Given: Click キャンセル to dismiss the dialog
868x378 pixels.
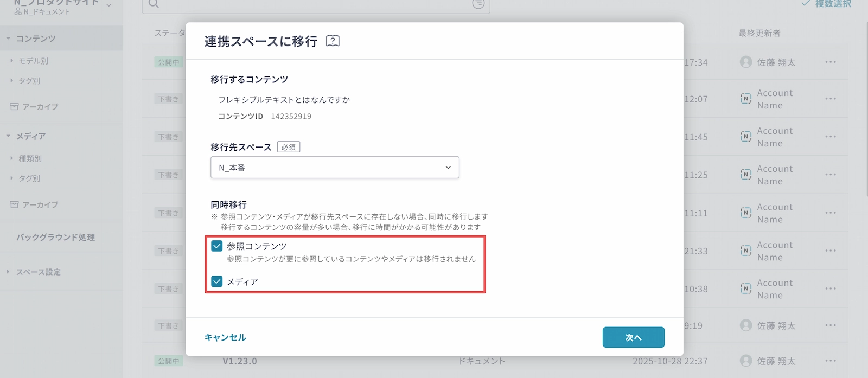Looking at the screenshot, I should pyautogui.click(x=225, y=337).
